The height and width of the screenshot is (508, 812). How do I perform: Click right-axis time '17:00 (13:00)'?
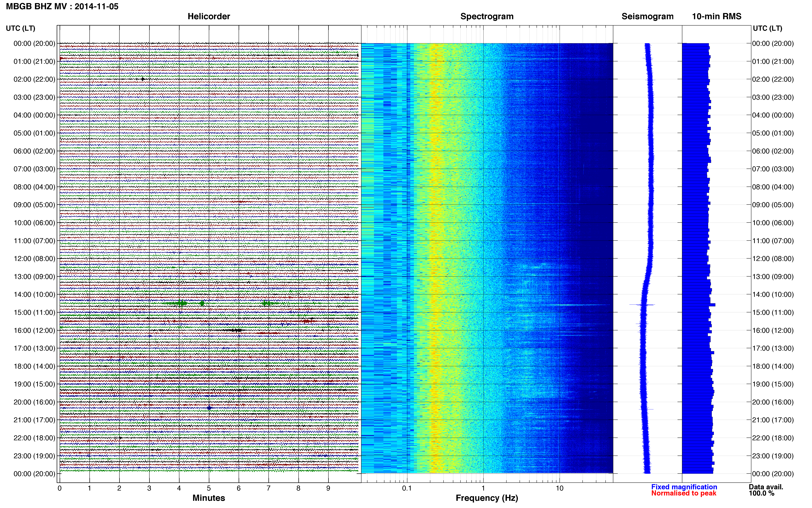[x=773, y=348]
